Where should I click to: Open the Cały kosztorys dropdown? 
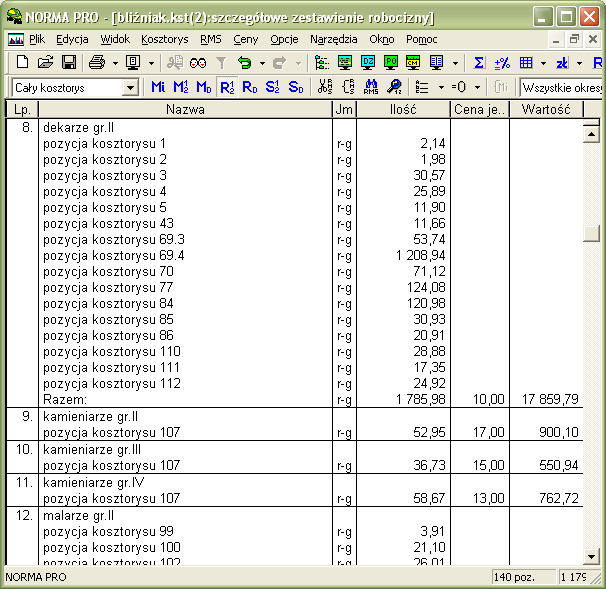(x=130, y=88)
